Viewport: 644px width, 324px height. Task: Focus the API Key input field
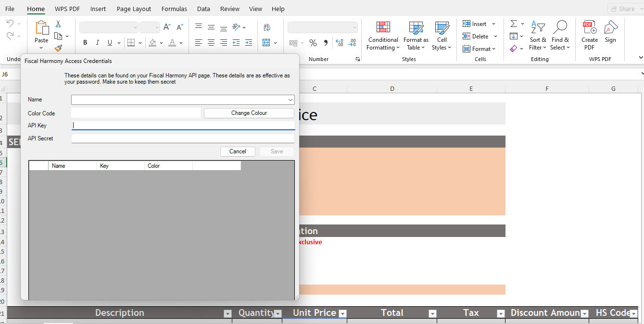click(x=183, y=125)
